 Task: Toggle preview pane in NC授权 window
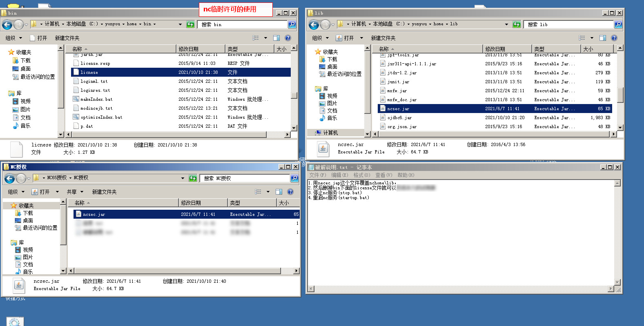[279, 192]
